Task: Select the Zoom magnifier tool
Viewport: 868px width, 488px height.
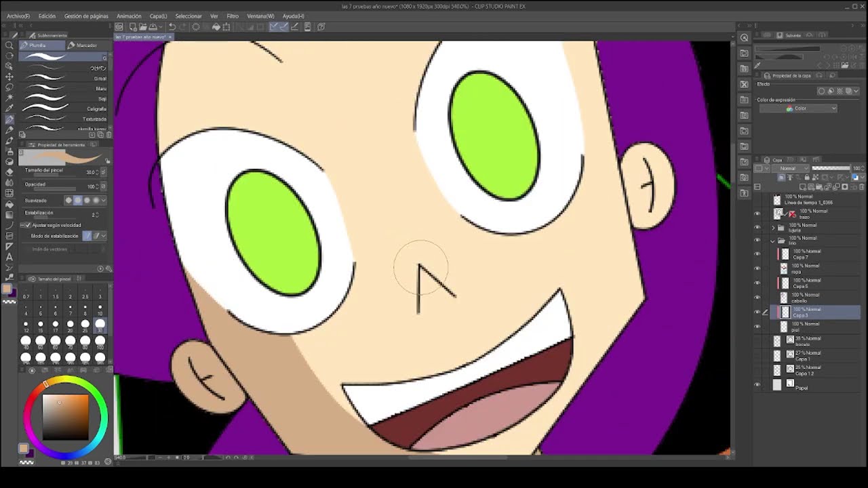Action: (x=9, y=45)
